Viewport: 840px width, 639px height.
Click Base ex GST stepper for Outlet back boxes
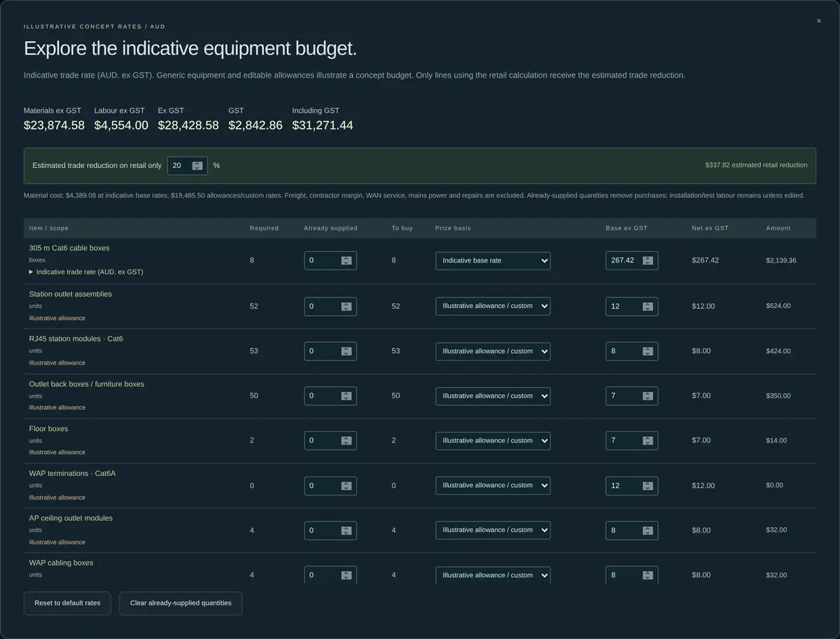point(647,395)
